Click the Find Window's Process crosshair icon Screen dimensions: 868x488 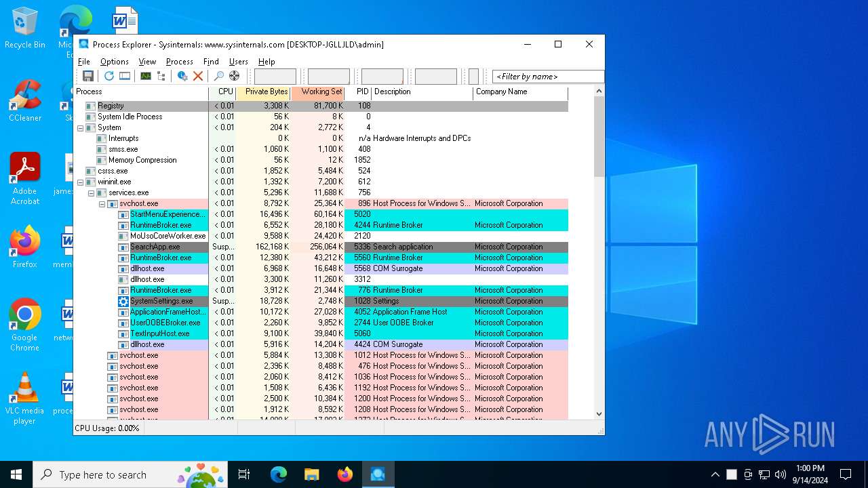tap(235, 76)
